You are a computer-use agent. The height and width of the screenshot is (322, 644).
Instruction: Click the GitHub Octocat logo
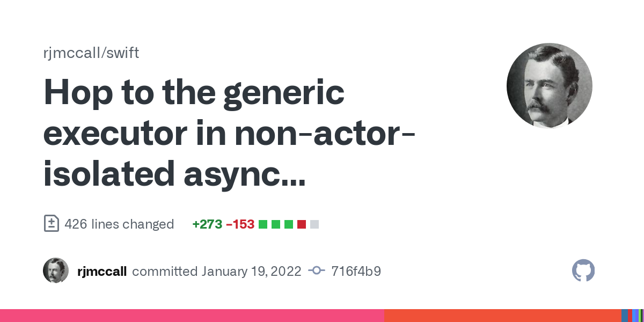coord(583,270)
